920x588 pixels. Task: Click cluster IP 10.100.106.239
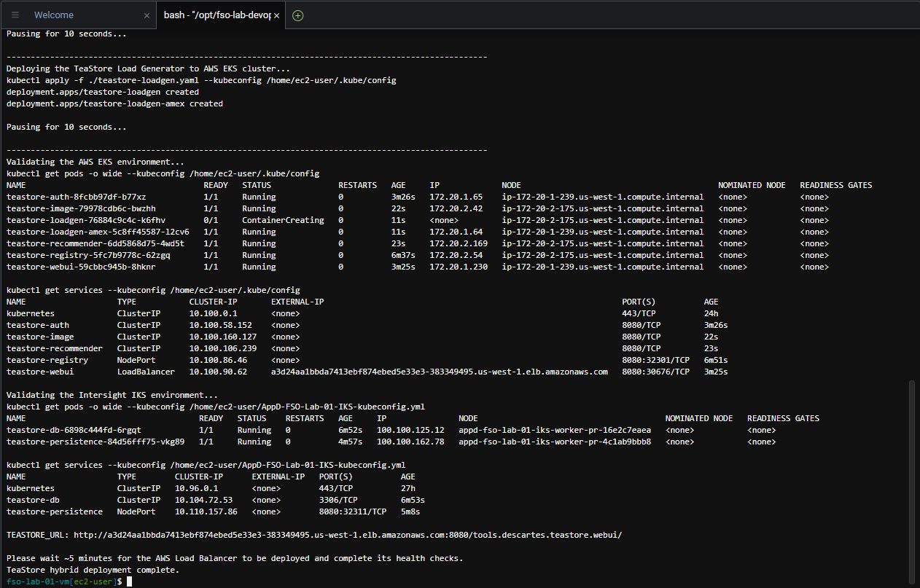223,348
